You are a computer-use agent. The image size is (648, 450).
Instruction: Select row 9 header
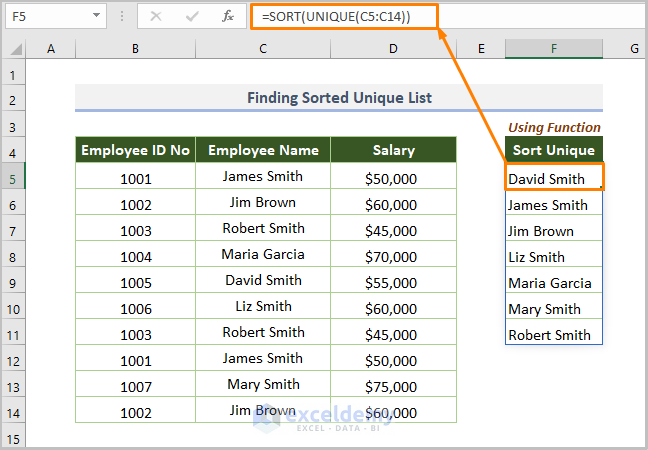click(13, 282)
